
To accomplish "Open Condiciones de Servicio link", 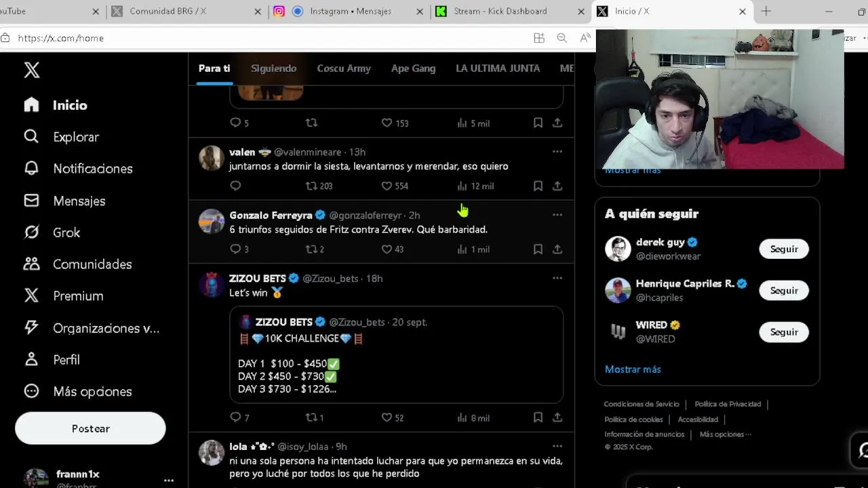I will click(x=642, y=404).
